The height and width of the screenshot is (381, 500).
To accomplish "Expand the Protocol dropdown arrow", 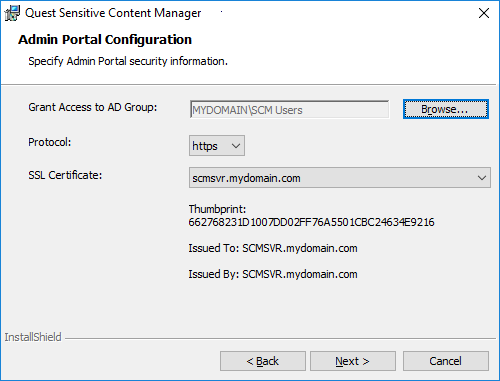I will coord(236,146).
